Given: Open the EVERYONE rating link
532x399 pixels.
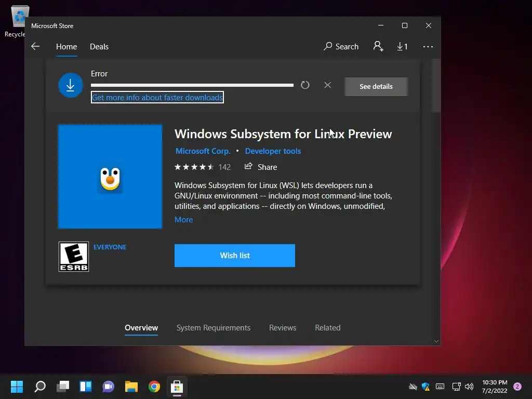Looking at the screenshot, I should (x=110, y=247).
